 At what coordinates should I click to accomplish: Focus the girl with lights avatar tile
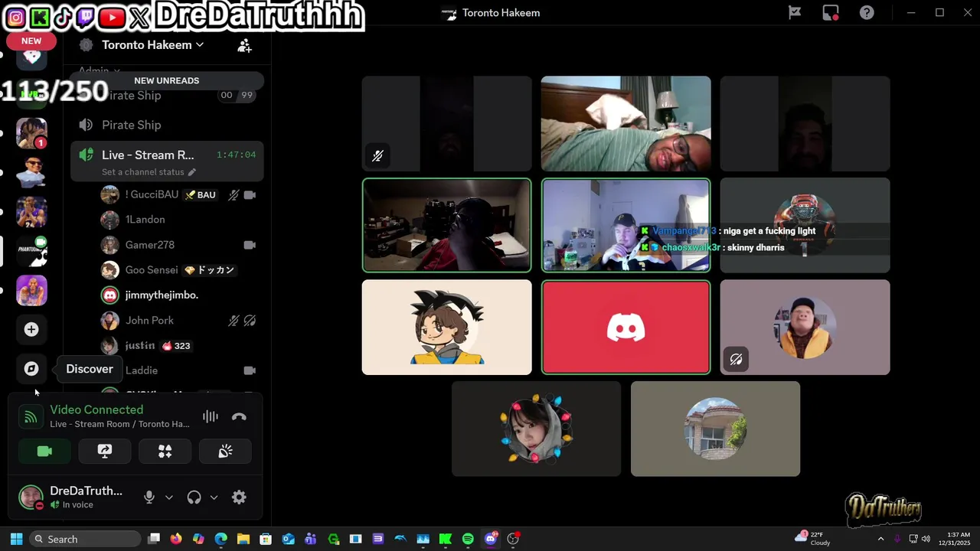point(536,429)
